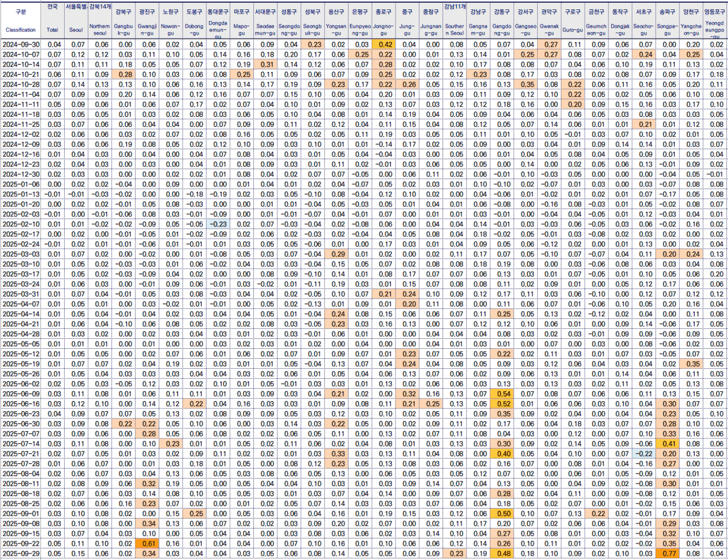This screenshot has height=560, width=728.
Task: Click the 강북14개 Northern Seoul column header
Action: [100, 20]
